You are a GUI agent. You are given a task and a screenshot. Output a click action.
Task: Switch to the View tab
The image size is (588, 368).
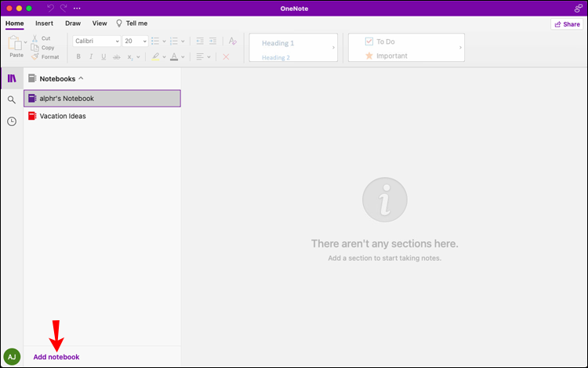100,23
